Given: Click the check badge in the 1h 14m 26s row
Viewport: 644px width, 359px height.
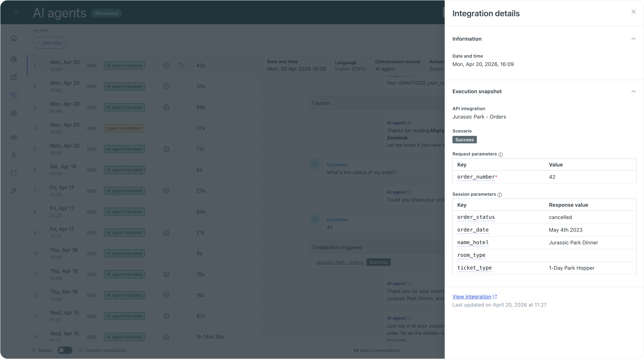Looking at the screenshot, I should [x=167, y=337].
